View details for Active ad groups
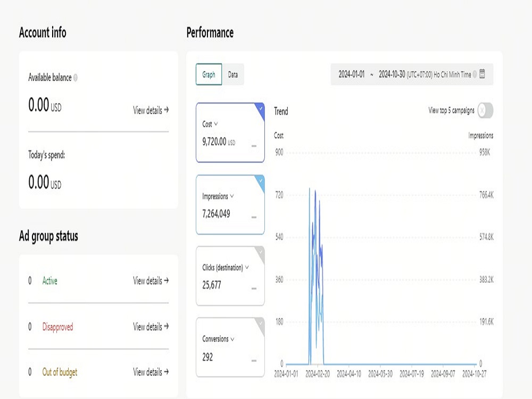Screen dimensions: 532x399 point(151,280)
